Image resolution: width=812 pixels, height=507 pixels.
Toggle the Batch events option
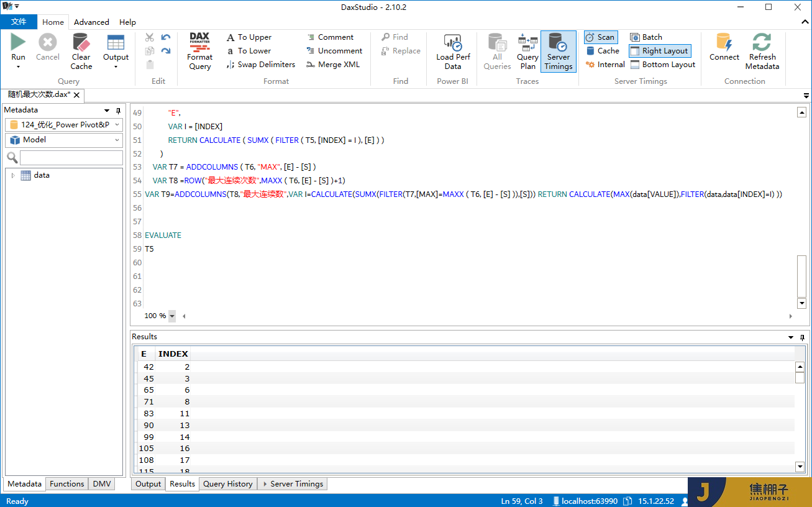(x=646, y=37)
